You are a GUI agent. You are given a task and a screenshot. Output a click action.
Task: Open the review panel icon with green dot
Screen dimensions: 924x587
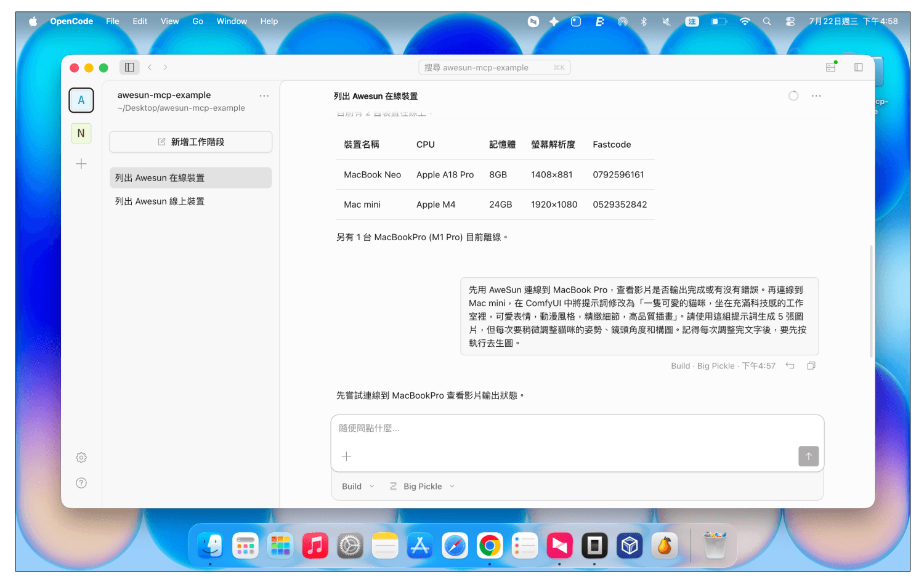[831, 67]
